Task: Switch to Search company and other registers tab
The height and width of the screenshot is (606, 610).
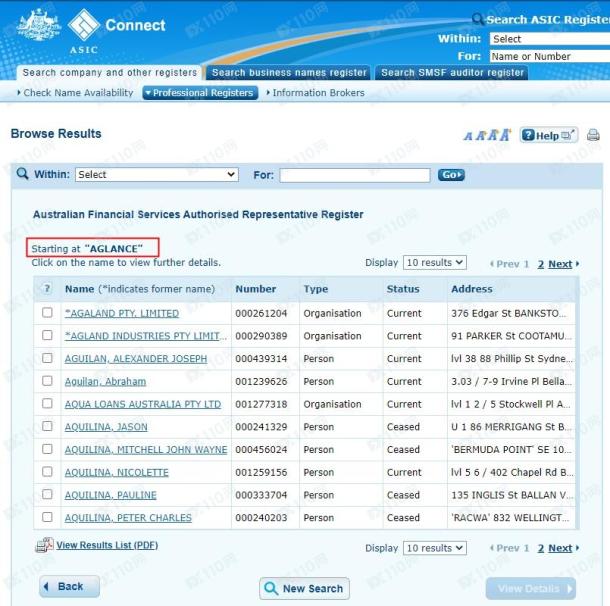Action: [x=109, y=73]
